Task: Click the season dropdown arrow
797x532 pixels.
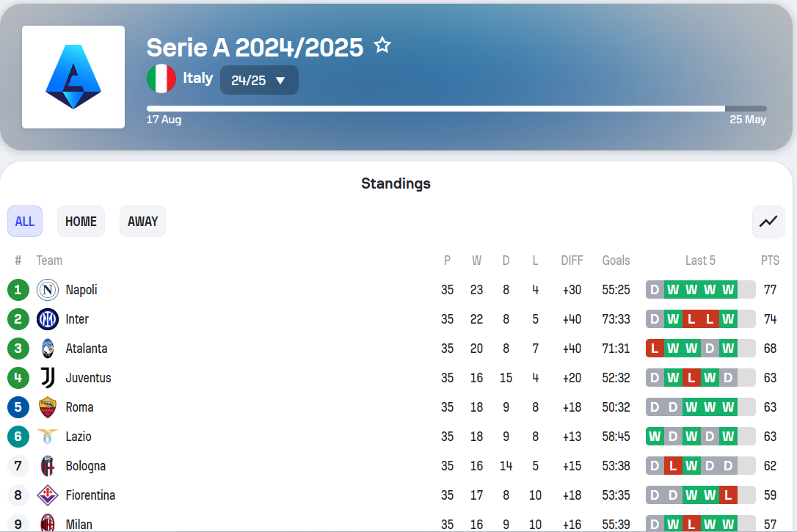Action: 280,81
